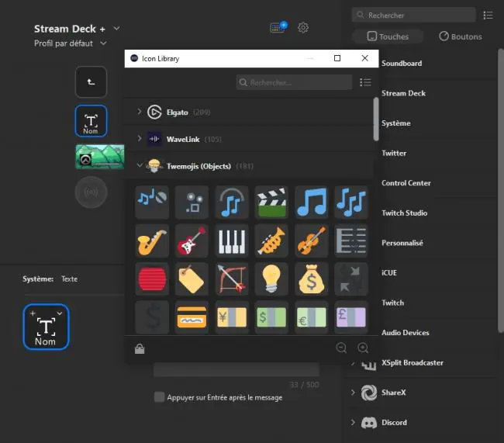The height and width of the screenshot is (443, 504).
Task: Expand the ShareX actions category
Action: (x=353, y=393)
